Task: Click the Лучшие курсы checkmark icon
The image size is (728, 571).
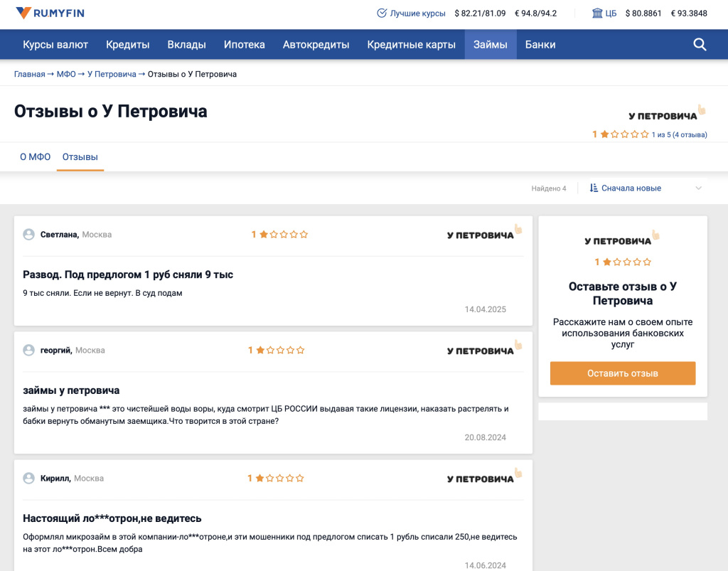Action: (x=382, y=13)
